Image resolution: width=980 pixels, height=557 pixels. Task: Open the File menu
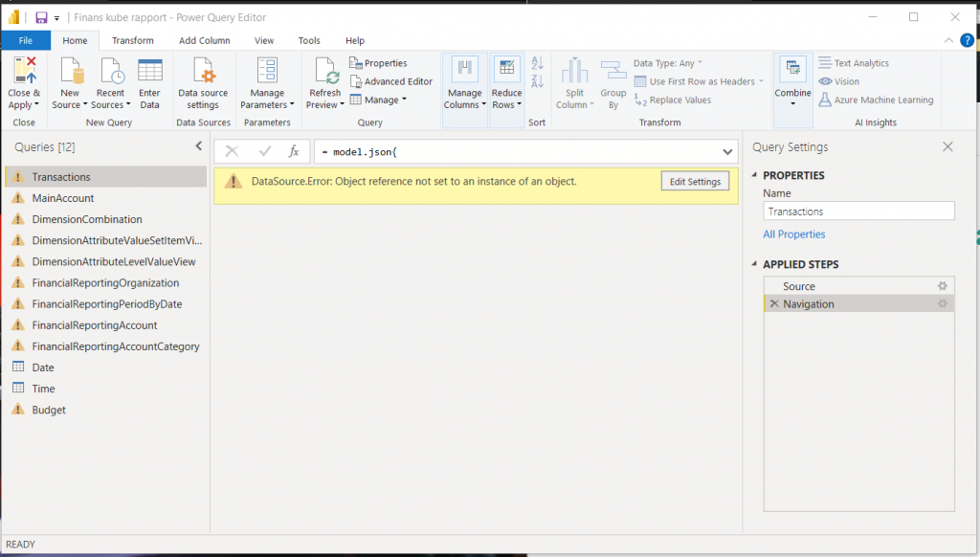26,40
